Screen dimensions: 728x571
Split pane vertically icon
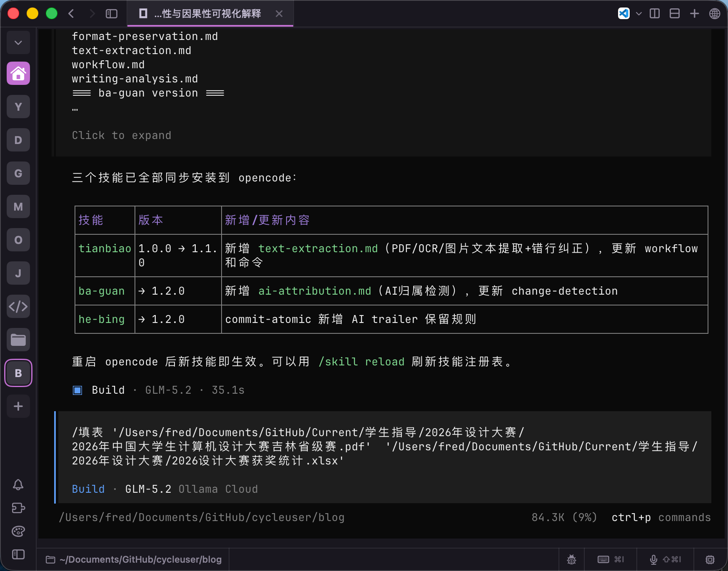(x=655, y=14)
